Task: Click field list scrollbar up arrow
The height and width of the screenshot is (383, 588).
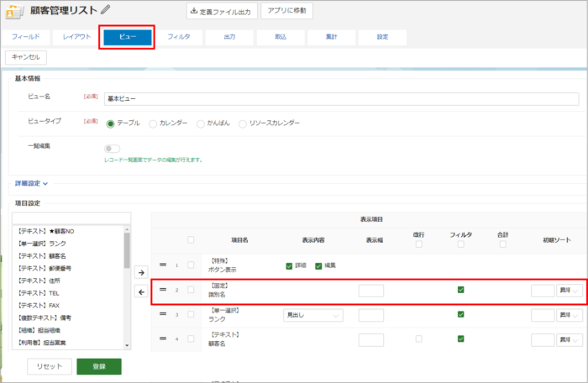Action: [127, 229]
